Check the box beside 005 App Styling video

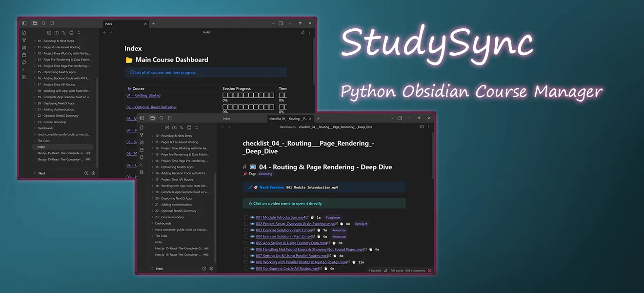(246, 243)
